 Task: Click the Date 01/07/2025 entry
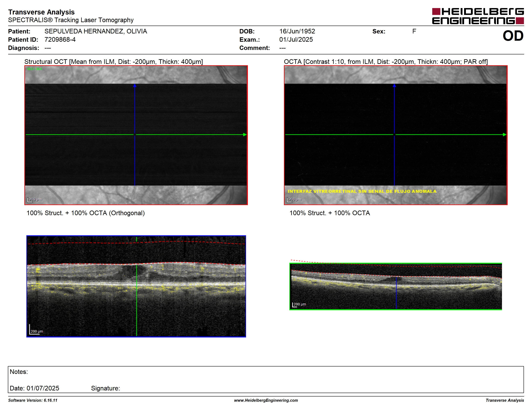click(34, 388)
